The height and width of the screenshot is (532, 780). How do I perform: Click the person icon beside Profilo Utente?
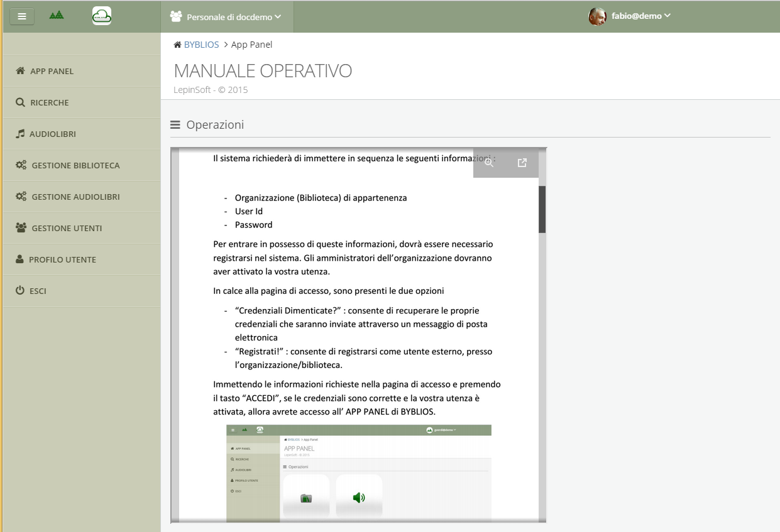tap(20, 259)
